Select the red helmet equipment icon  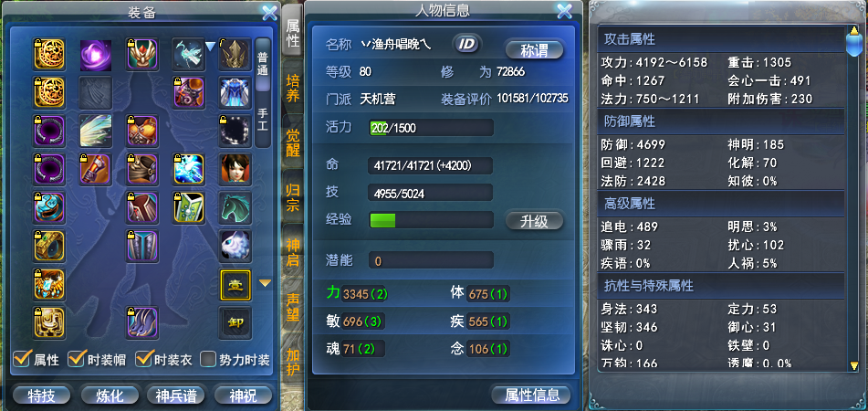click(x=141, y=55)
